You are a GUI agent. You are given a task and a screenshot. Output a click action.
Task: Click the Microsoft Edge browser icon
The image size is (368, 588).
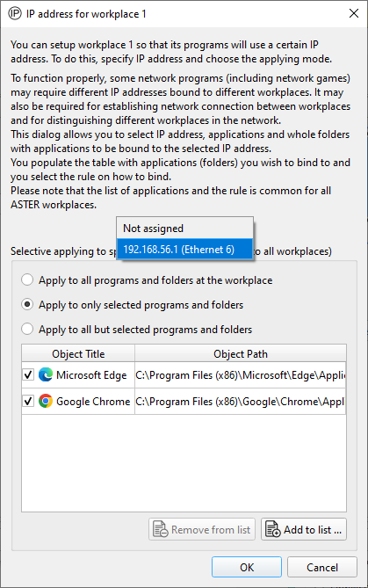click(46, 374)
